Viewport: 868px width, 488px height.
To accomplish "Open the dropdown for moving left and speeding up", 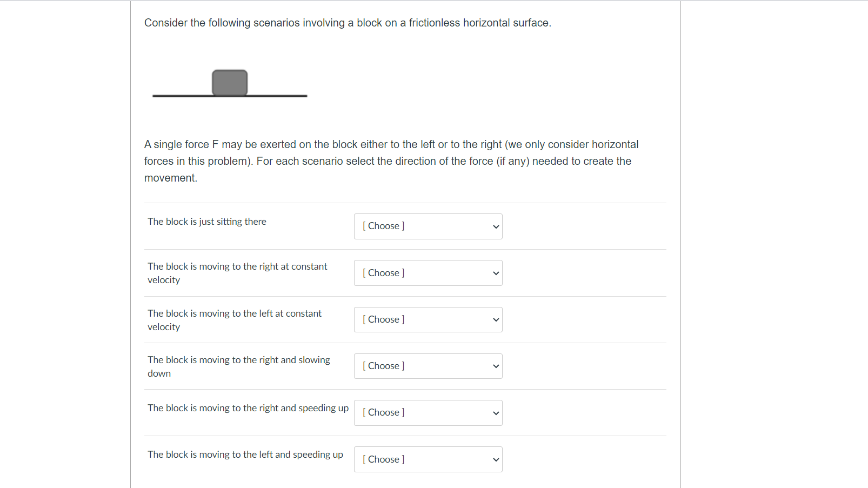I will click(x=428, y=459).
